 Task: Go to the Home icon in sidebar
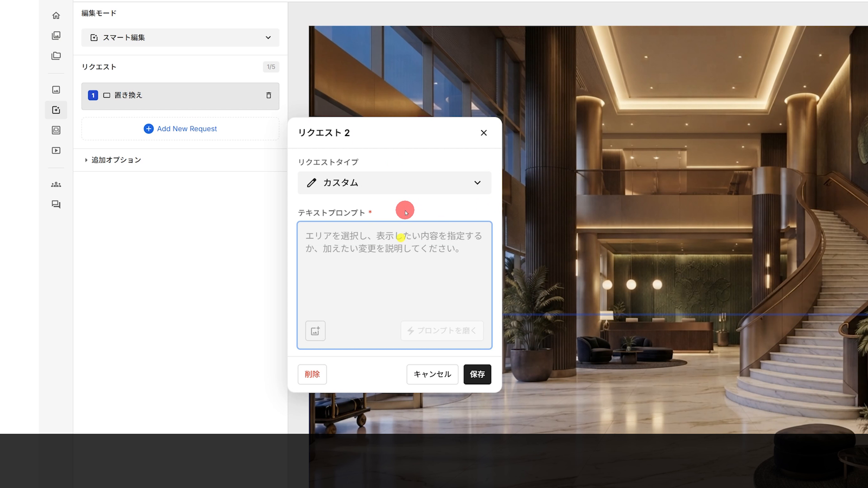point(56,15)
